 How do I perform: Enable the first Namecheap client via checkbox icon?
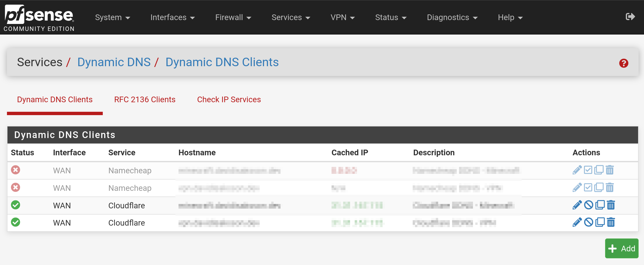[588, 170]
